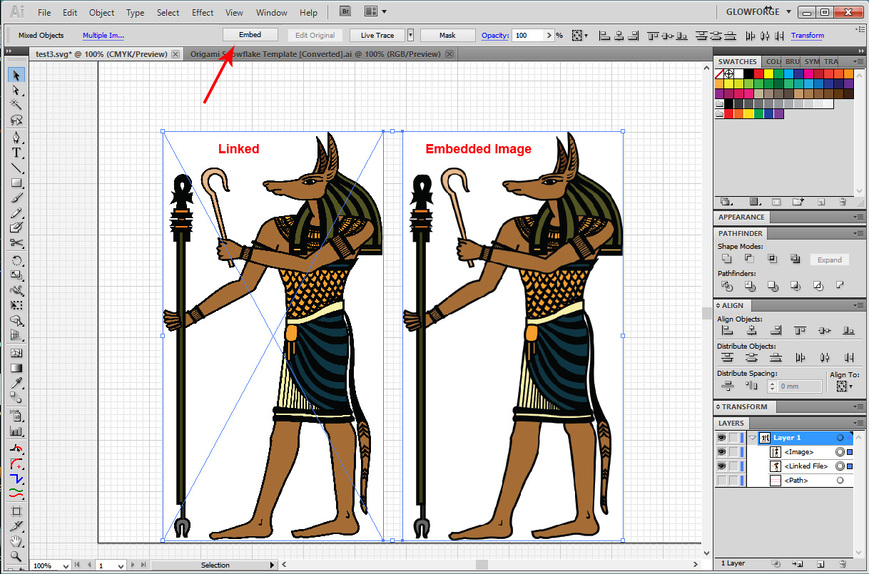Click the first Align Objects icon
This screenshot has height=574, width=869.
(x=727, y=331)
